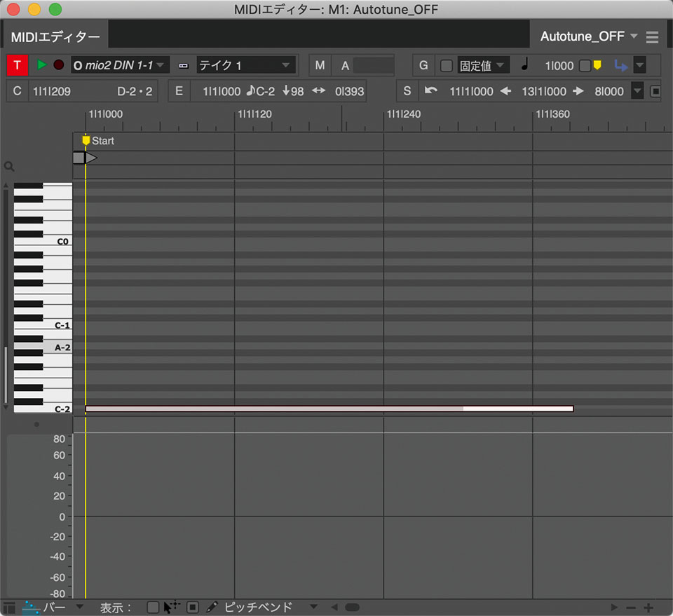Open the バー mode dropdown arrow

pyautogui.click(x=79, y=607)
